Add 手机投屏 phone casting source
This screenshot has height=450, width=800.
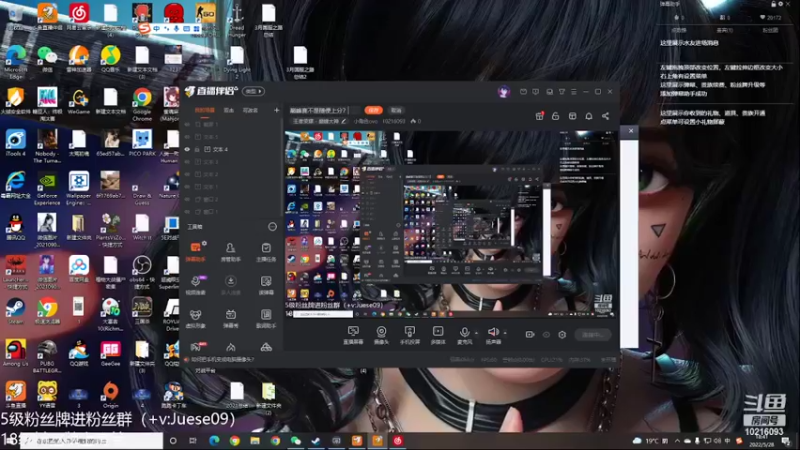point(409,335)
